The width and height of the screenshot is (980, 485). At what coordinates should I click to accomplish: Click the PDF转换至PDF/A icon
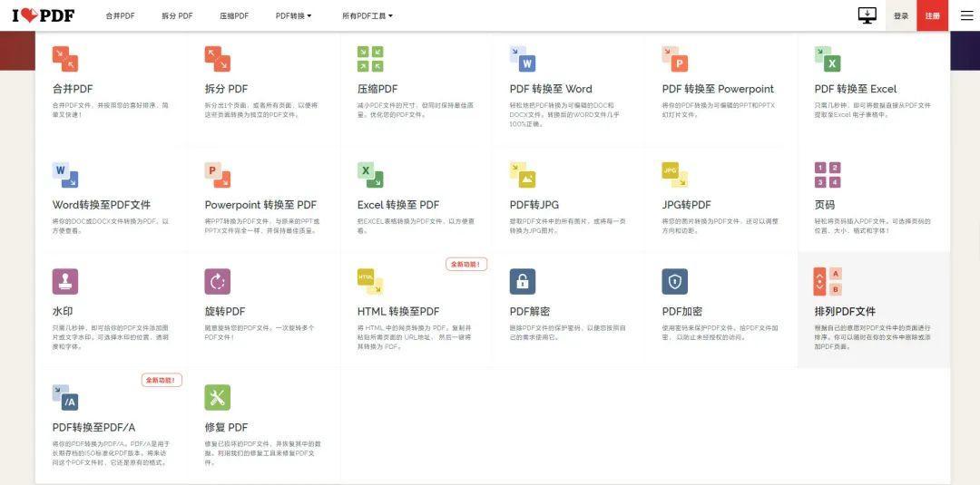tap(65, 398)
